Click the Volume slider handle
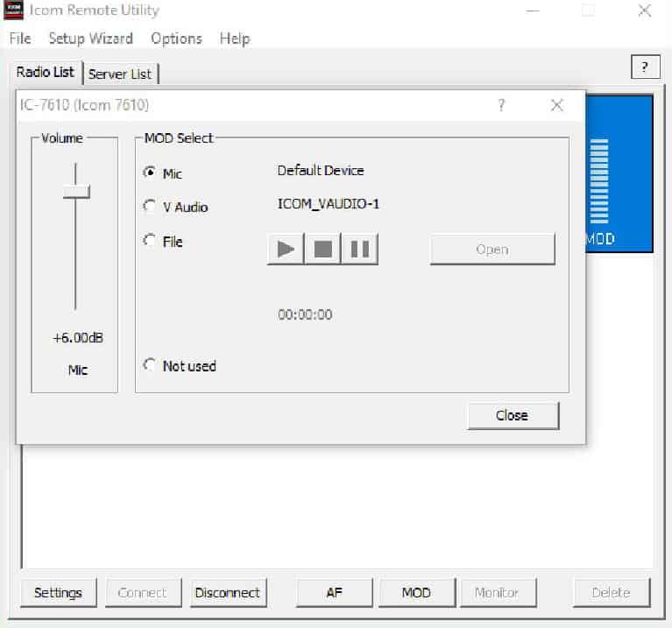This screenshot has height=628, width=672. tap(76, 192)
